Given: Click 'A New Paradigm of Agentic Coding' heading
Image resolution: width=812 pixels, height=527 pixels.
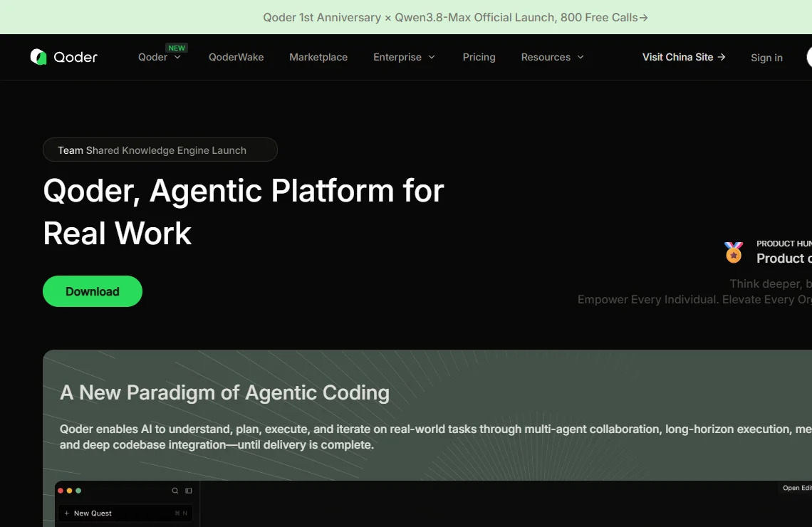Looking at the screenshot, I should click(224, 392).
